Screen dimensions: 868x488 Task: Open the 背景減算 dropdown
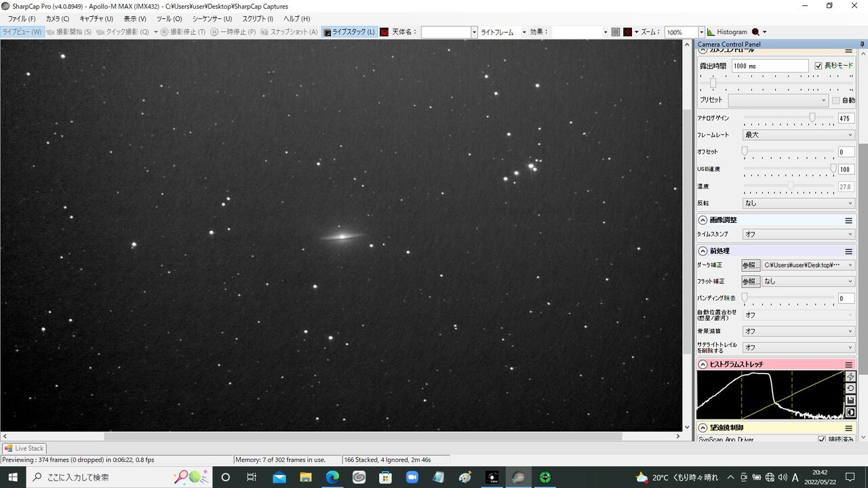(799, 331)
